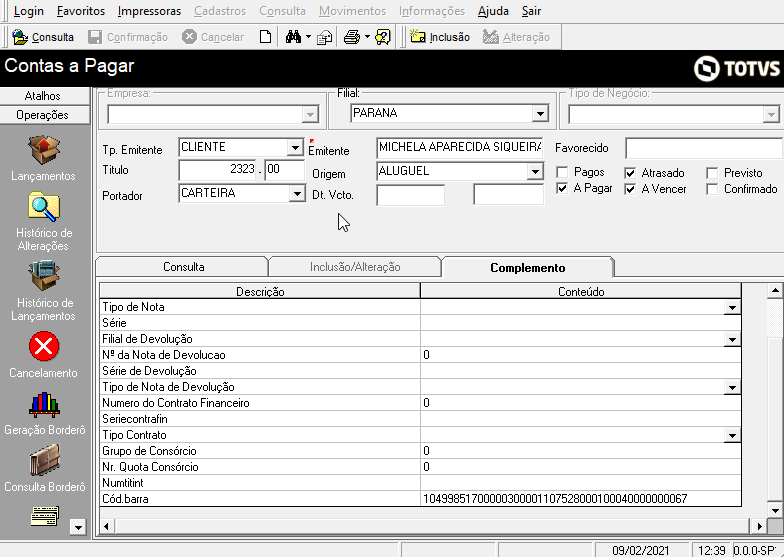The image size is (784, 557).
Task: Expand the Tipo de Nota de Devolução dropdown
Action: click(732, 388)
